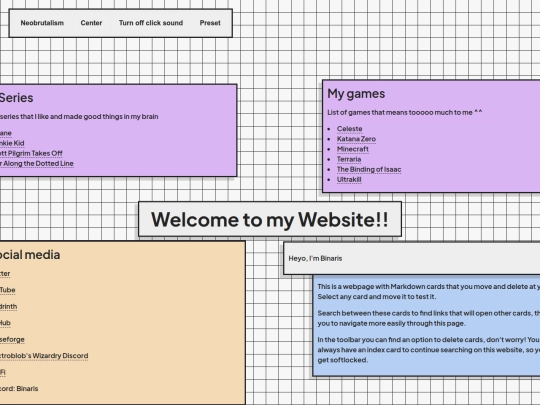
Task: Click the 'Select any card and move it' text
Action: [x=376, y=297]
